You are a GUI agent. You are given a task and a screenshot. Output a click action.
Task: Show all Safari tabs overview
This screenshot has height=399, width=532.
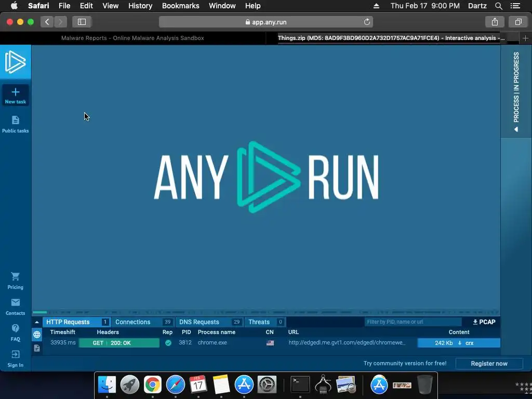pyautogui.click(x=518, y=22)
